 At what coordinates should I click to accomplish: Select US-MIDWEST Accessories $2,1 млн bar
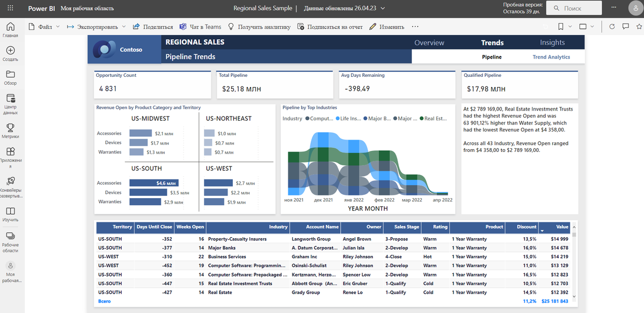click(x=141, y=133)
